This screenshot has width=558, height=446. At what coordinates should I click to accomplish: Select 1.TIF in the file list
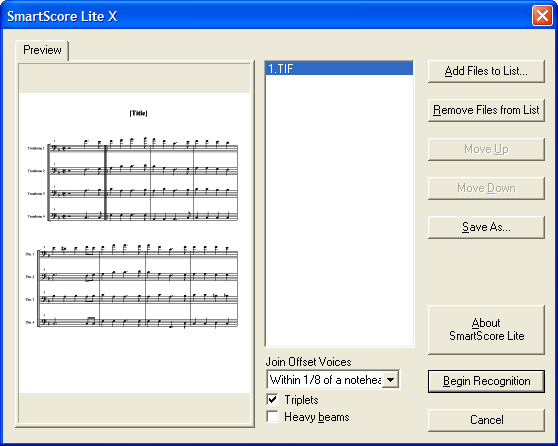coord(339,68)
